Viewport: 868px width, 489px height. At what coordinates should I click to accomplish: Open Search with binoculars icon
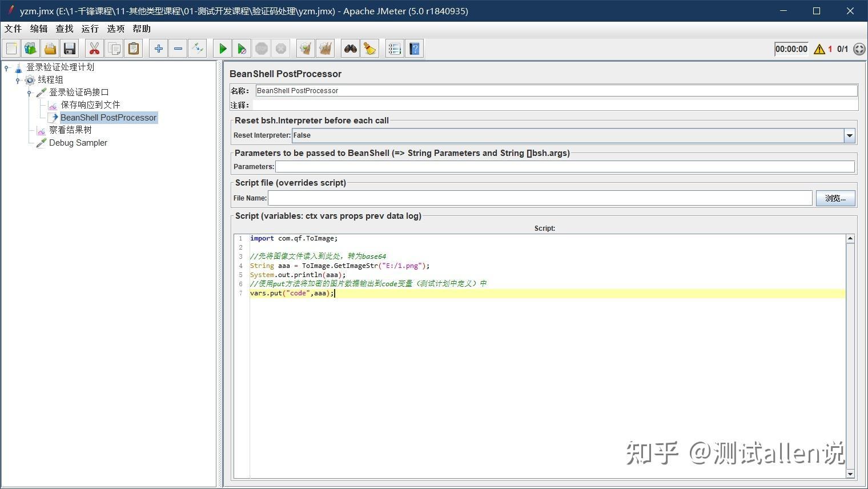(x=351, y=49)
